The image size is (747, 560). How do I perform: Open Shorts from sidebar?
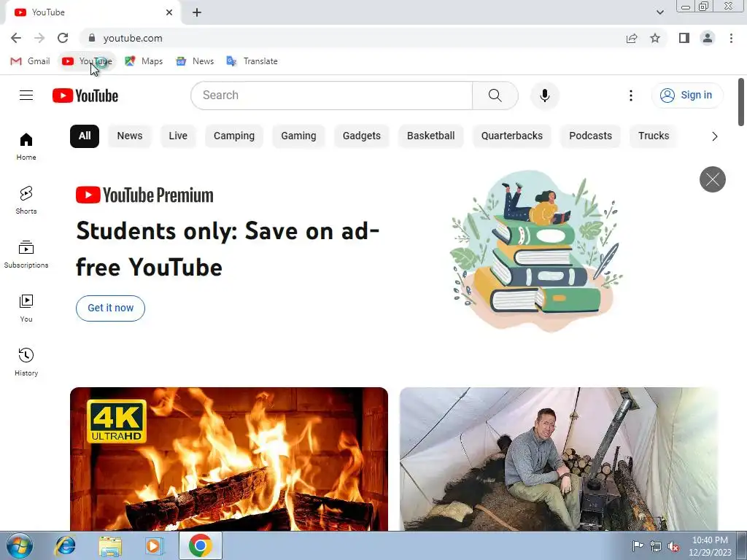click(x=26, y=201)
